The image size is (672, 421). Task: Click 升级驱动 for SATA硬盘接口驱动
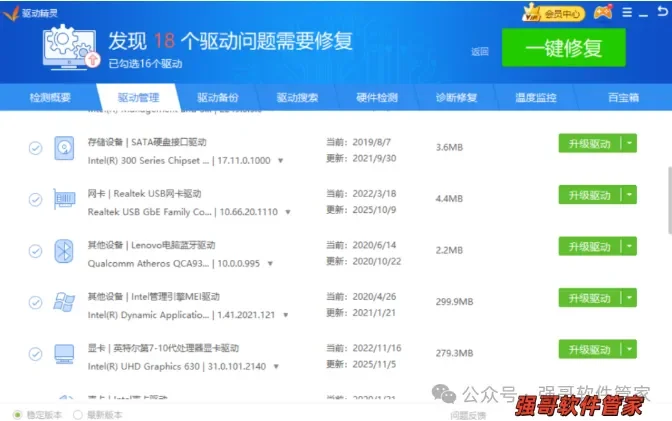[590, 143]
